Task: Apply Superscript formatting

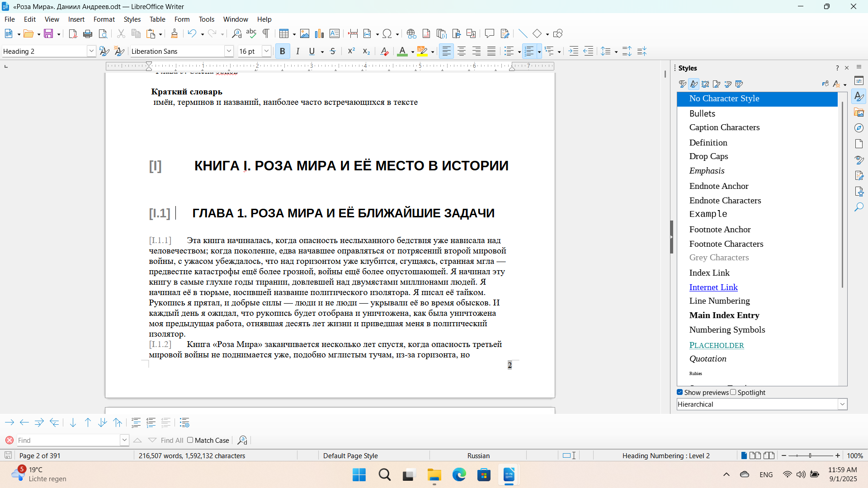Action: click(351, 51)
